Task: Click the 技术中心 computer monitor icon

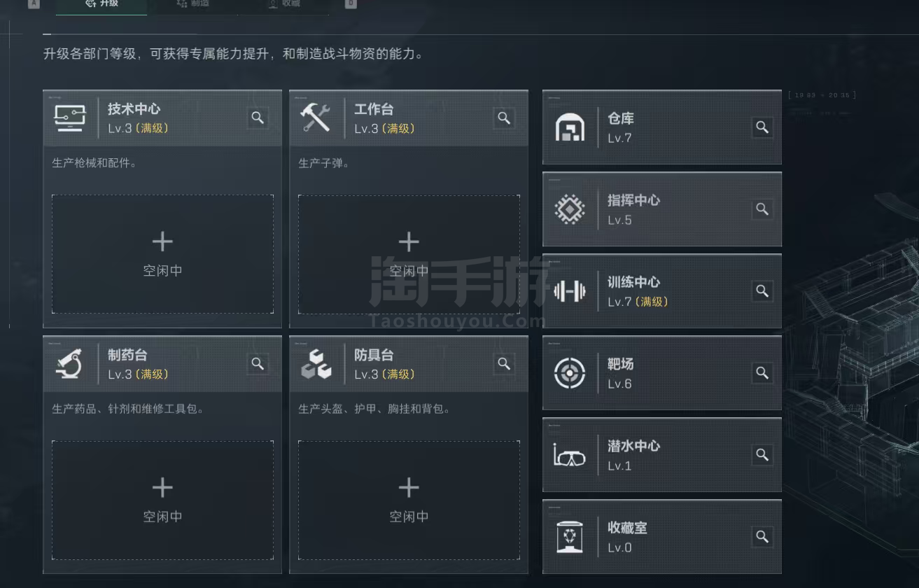Action: coord(70,118)
